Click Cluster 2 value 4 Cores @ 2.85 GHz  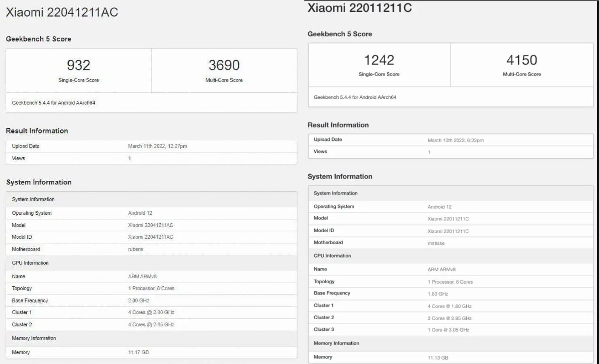tap(151, 324)
